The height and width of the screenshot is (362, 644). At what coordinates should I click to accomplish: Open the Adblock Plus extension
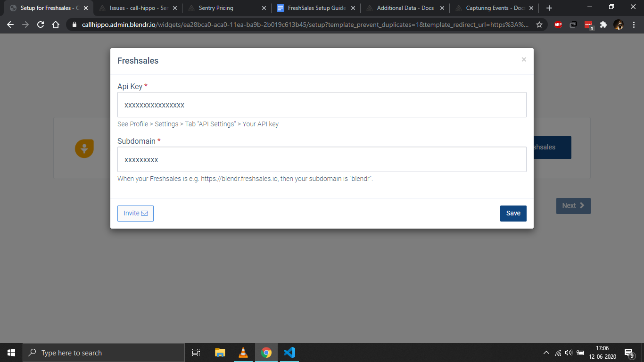click(558, 25)
